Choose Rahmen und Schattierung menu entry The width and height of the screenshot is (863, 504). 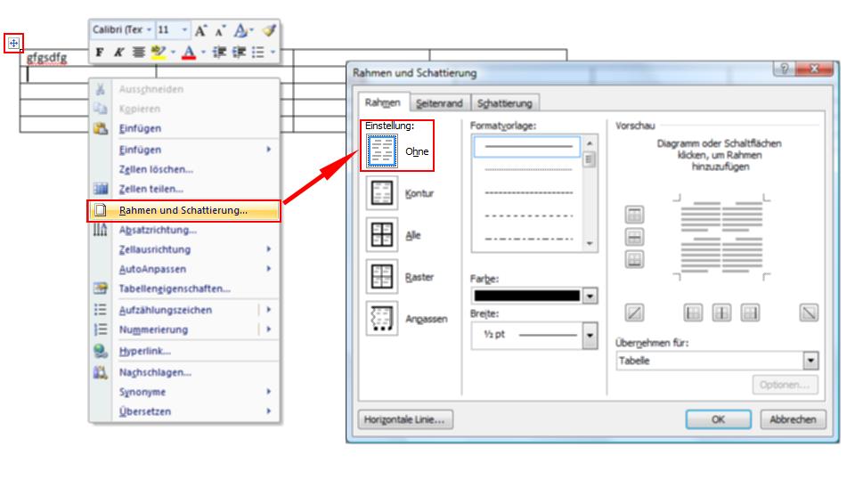[183, 211]
